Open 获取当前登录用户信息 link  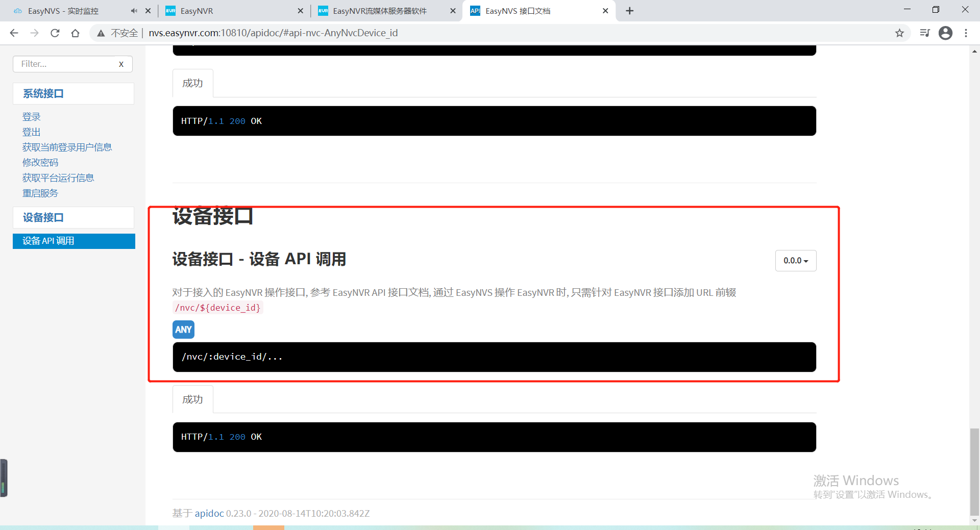67,147
